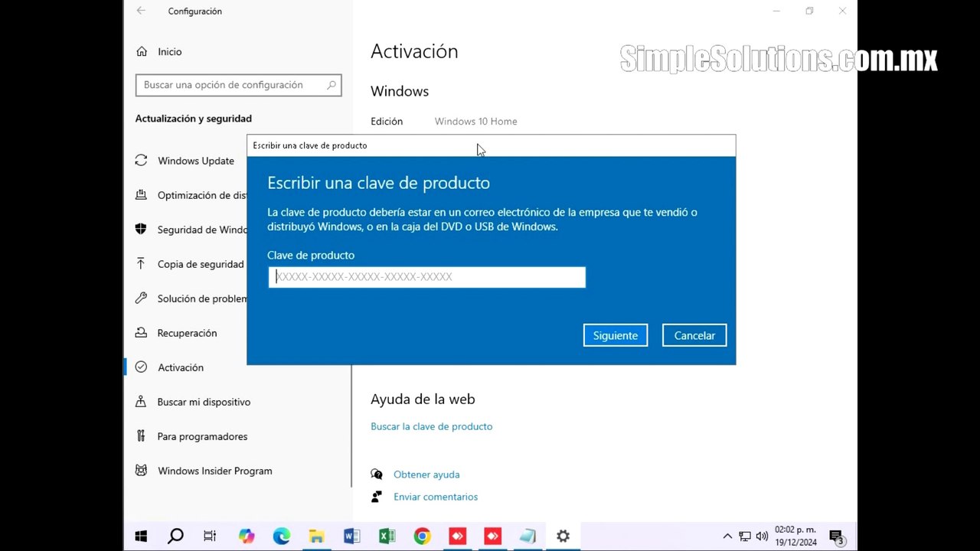This screenshot has height=551, width=980.
Task: Open Windows Insider Program settings
Action: pos(204,471)
